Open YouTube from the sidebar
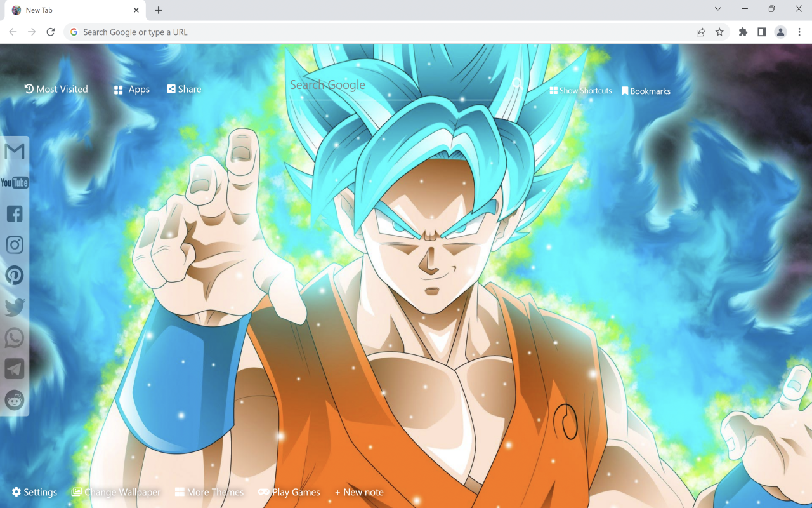The width and height of the screenshot is (812, 508). (15, 183)
